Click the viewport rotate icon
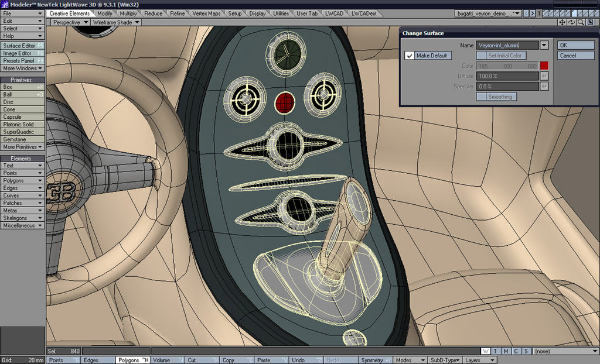This screenshot has width=600, height=364. tap(571, 22)
